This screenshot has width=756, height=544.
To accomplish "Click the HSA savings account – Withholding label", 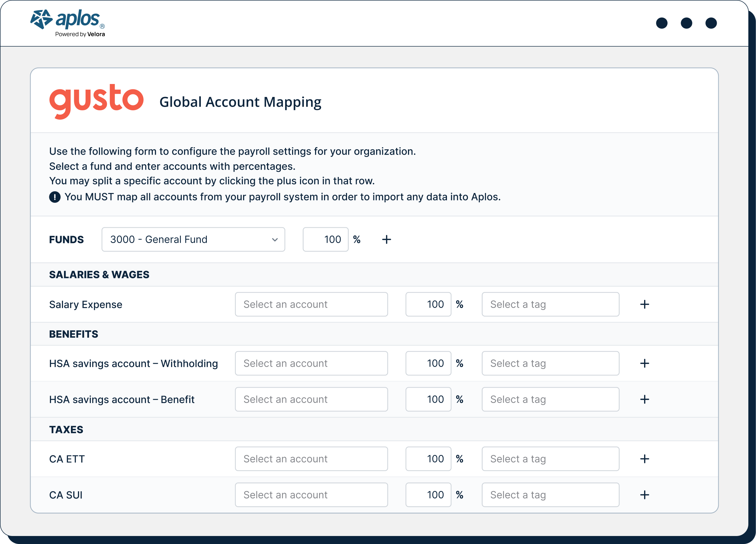I will [x=134, y=363].
